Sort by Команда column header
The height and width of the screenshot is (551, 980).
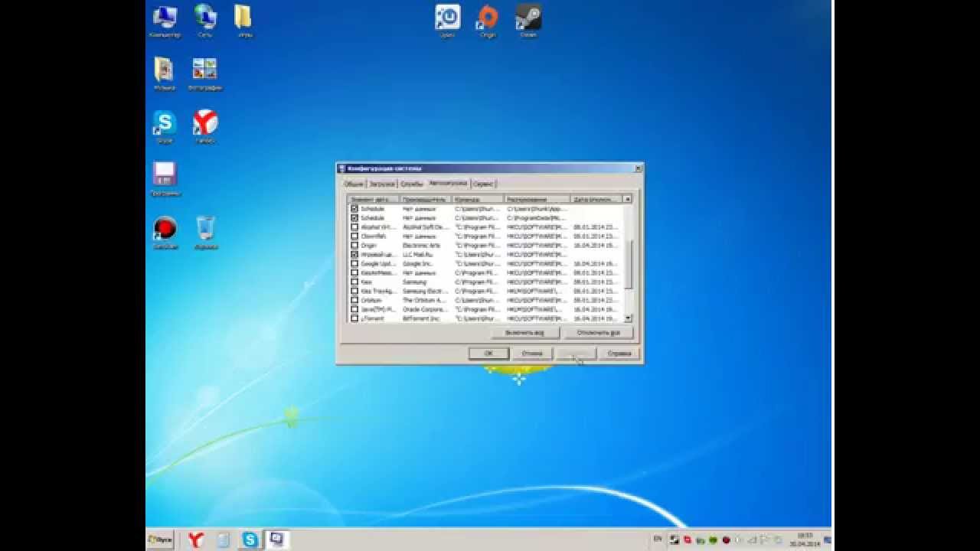[x=478, y=199]
